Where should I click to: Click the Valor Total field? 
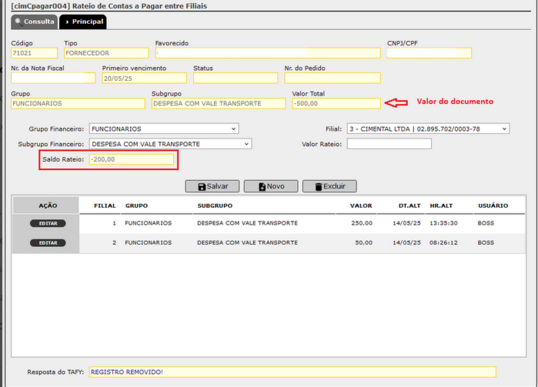[x=336, y=104]
